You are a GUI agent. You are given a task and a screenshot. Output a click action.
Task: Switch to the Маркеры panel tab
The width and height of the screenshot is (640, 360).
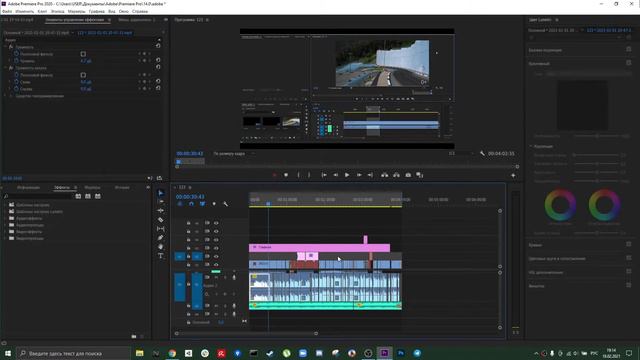pyautogui.click(x=92, y=187)
